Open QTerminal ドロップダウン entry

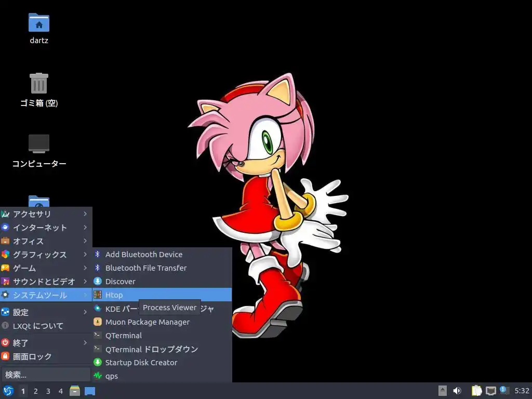click(162, 349)
